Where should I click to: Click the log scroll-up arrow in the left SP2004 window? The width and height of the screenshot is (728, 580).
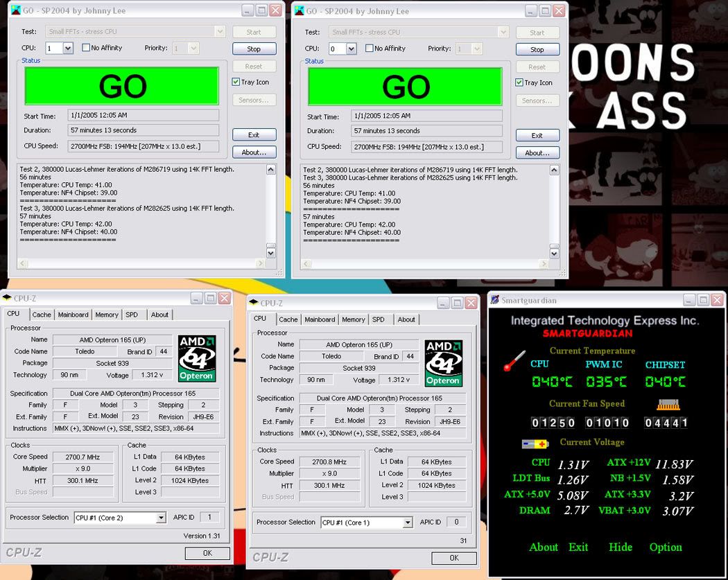coord(270,169)
